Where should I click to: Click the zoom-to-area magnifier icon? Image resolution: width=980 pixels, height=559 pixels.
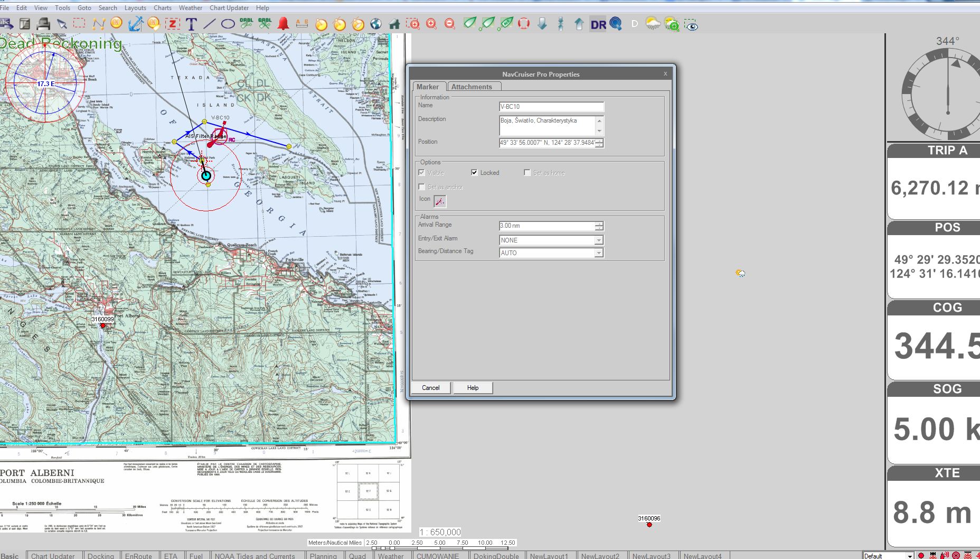click(x=412, y=24)
